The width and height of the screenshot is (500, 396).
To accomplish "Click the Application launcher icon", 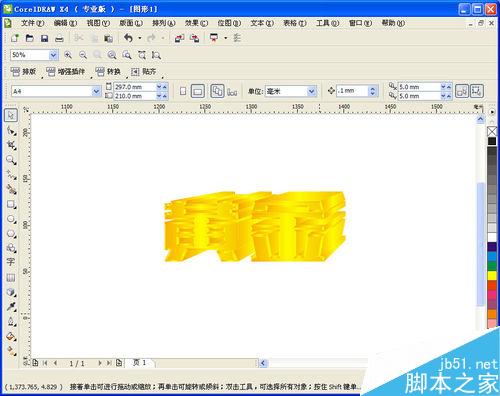I will coord(214,38).
